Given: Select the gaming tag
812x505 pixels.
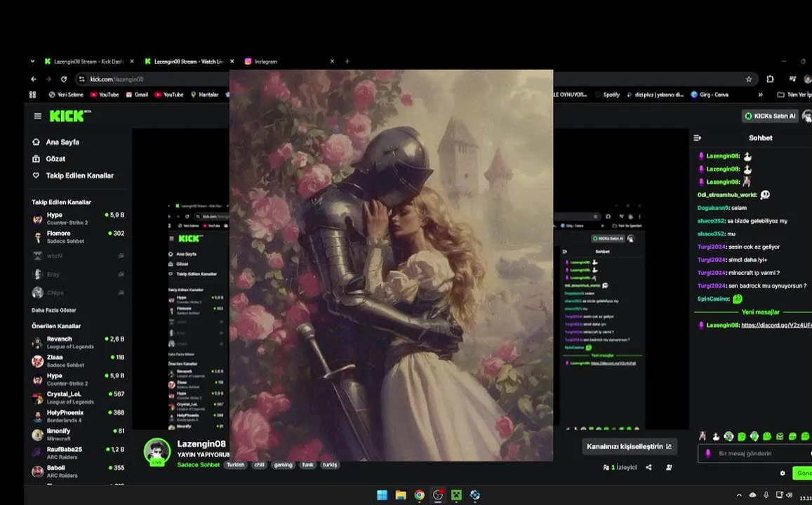Looking at the screenshot, I should click(x=283, y=464).
